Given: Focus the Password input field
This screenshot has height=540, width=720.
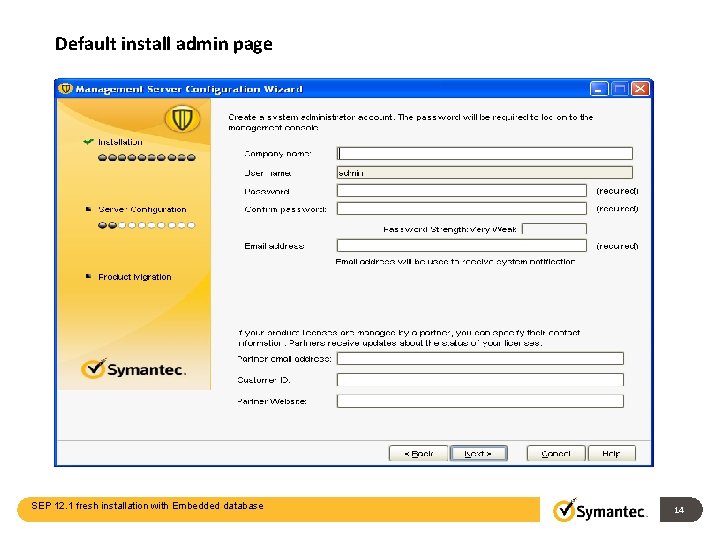Looking at the screenshot, I should click(x=461, y=191).
